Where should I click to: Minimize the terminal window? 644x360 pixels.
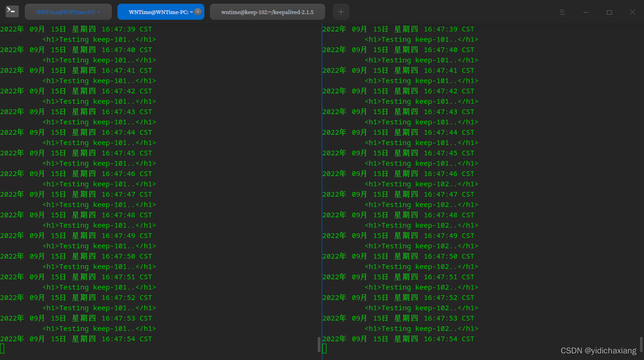586,12
